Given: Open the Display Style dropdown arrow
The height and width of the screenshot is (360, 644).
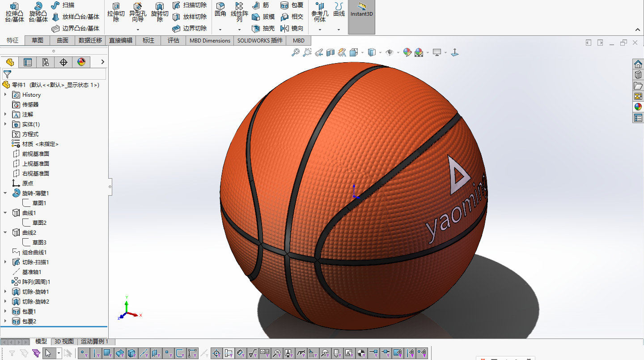Looking at the screenshot, I should (x=380, y=52).
